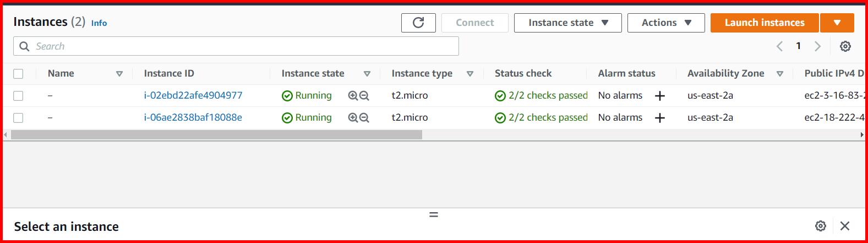Click Alarm status column header

tap(627, 73)
